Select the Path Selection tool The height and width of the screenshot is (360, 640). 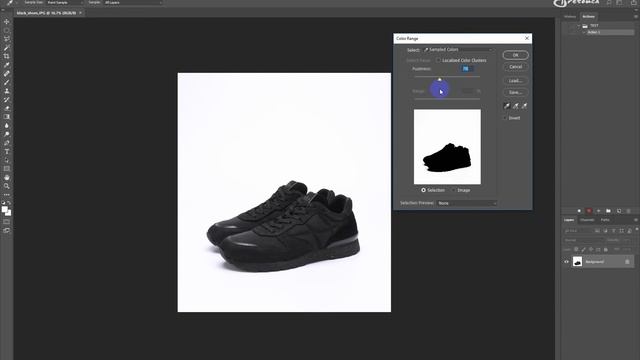tap(7, 160)
